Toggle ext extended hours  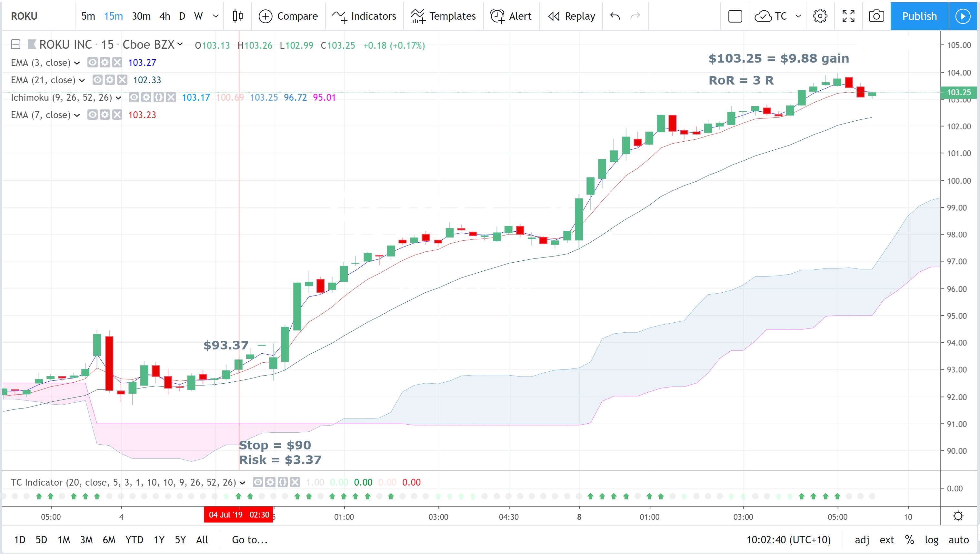[887, 540]
